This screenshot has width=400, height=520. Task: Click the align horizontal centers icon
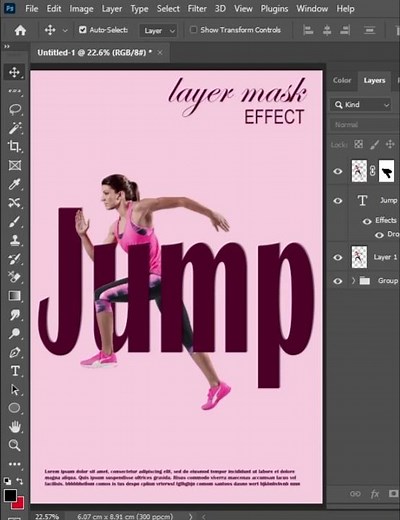click(x=327, y=30)
